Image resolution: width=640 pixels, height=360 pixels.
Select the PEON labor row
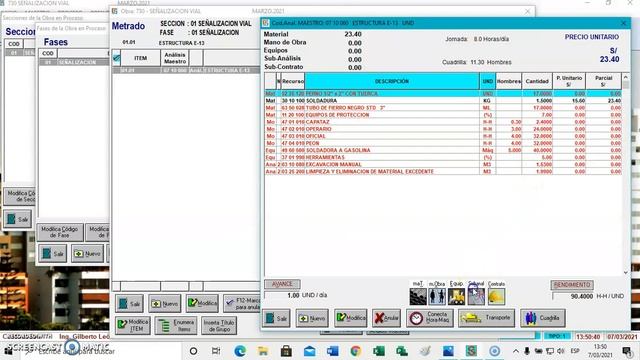pos(443,143)
